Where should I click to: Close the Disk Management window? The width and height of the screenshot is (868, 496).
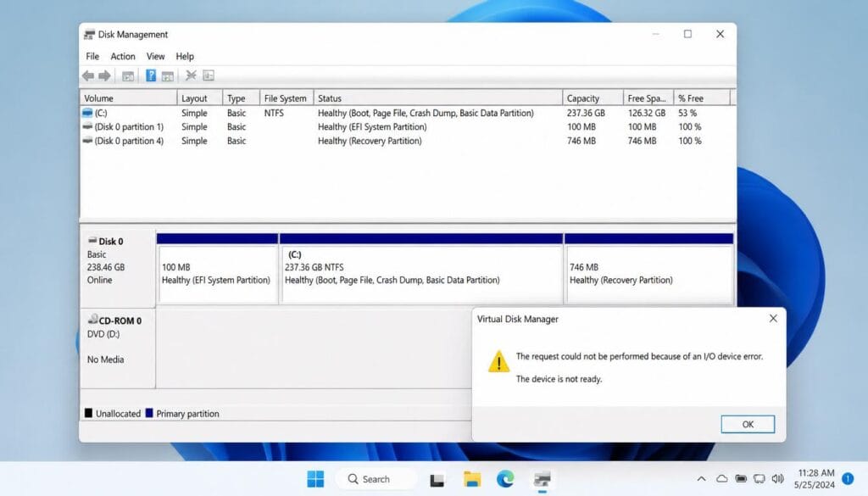click(720, 34)
